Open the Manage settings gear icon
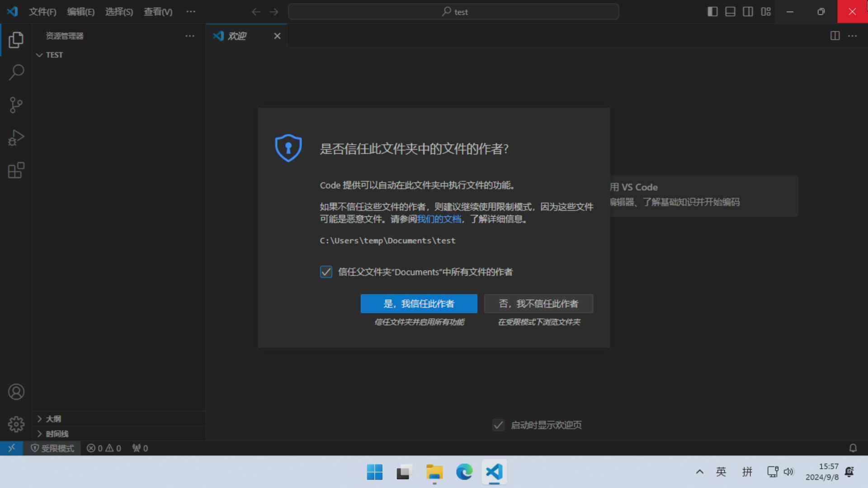Screen dimensions: 868x488 tap(16, 424)
